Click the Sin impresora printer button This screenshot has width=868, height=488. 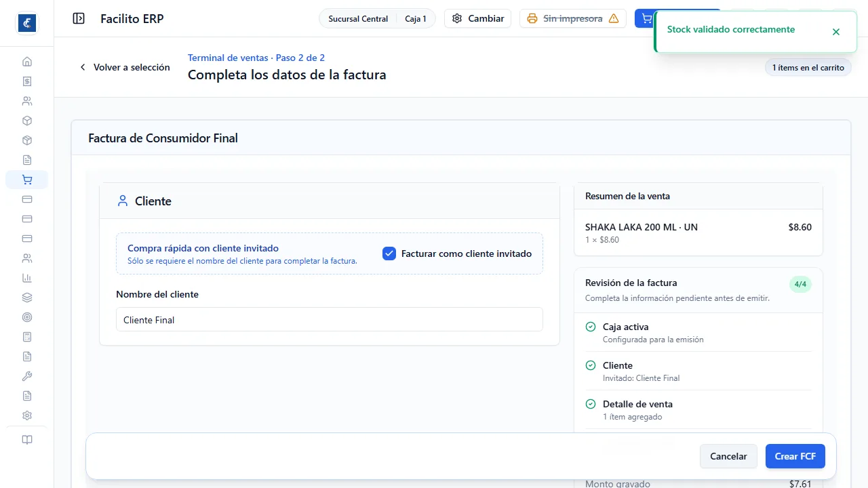(573, 18)
